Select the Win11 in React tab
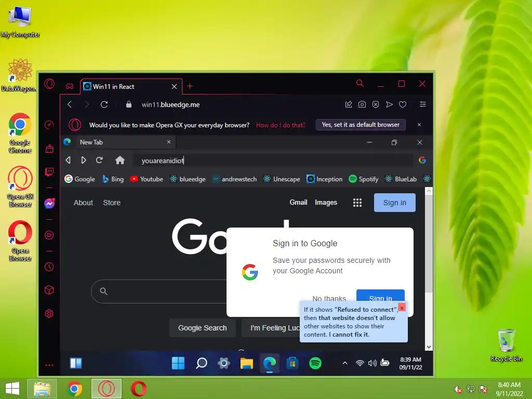This screenshot has width=532, height=399. 130,87
